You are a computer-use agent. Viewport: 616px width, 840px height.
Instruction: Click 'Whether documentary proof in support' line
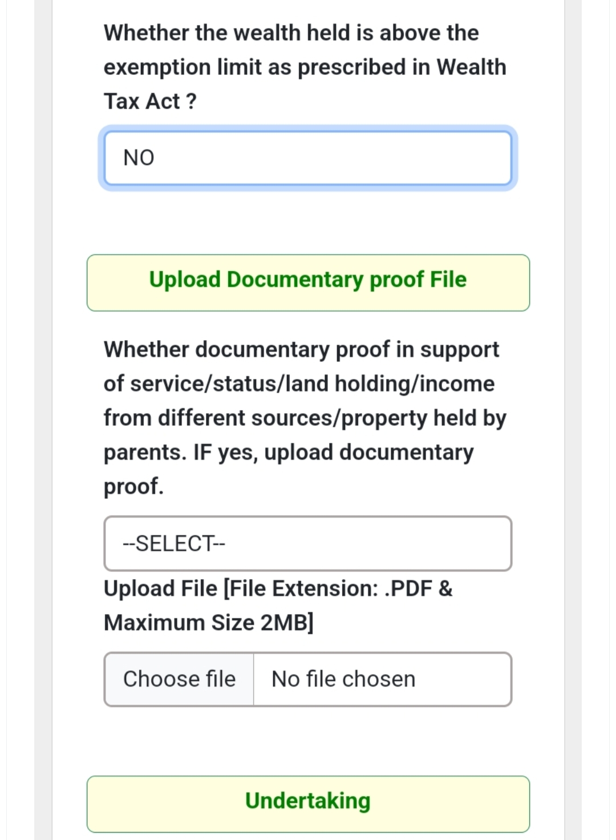coord(301,349)
